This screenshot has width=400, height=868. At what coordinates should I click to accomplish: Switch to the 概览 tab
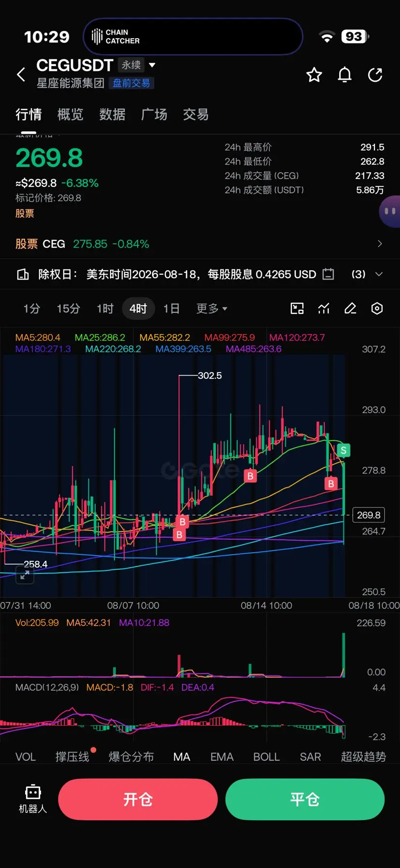tap(70, 114)
